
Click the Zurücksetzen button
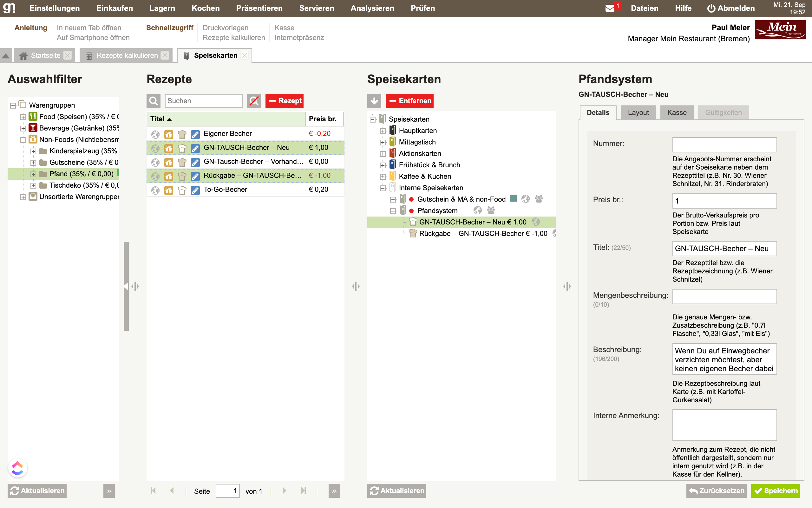click(x=717, y=491)
